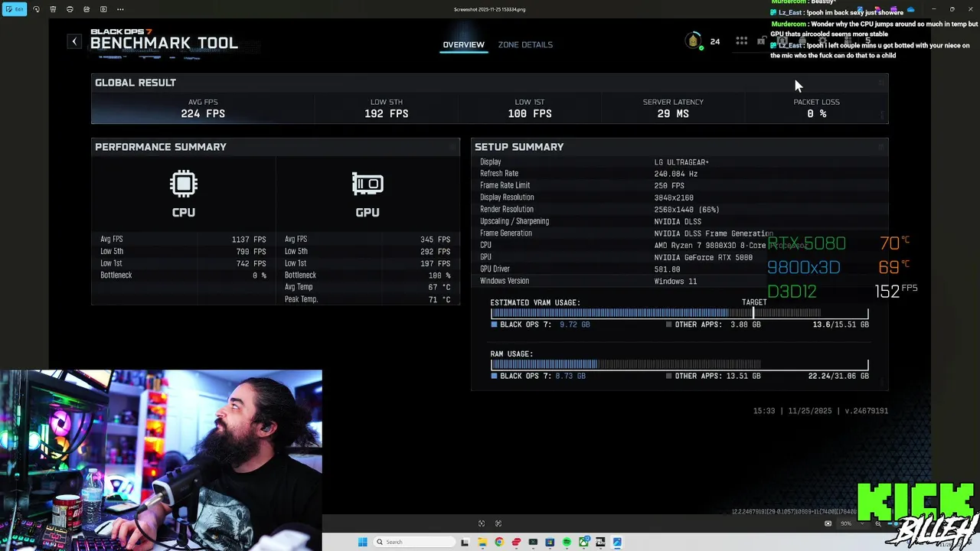Open the Xbox app from the taskbar
The height and width of the screenshot is (551, 980).
tap(584, 542)
